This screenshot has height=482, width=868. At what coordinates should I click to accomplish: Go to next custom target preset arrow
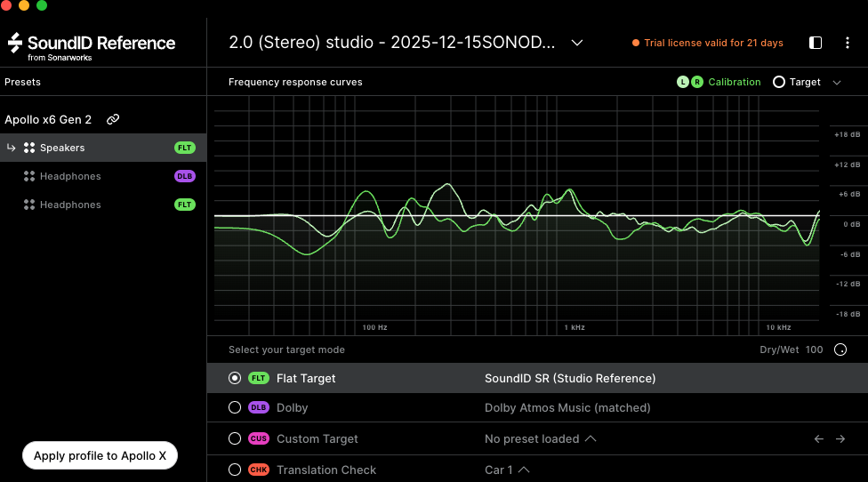[840, 438]
